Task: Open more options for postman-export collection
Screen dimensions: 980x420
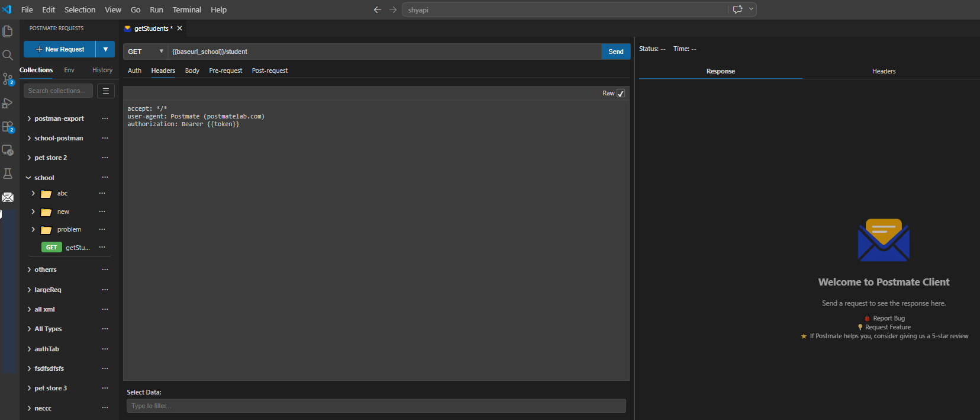Action: coord(105,118)
